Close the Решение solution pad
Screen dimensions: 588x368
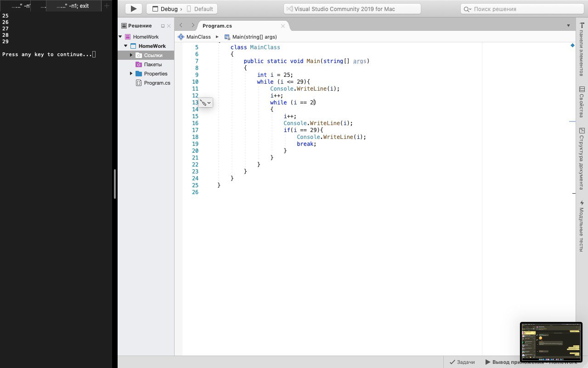coord(169,26)
